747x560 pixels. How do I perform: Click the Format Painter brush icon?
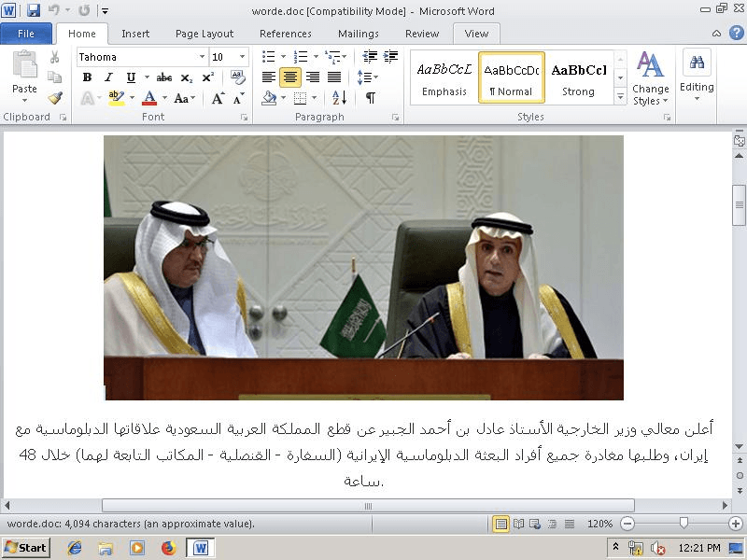55,98
